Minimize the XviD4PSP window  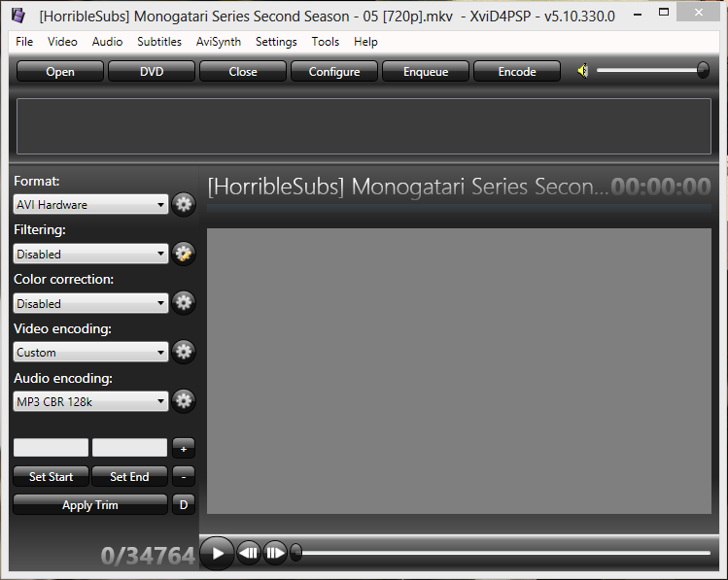click(x=638, y=15)
